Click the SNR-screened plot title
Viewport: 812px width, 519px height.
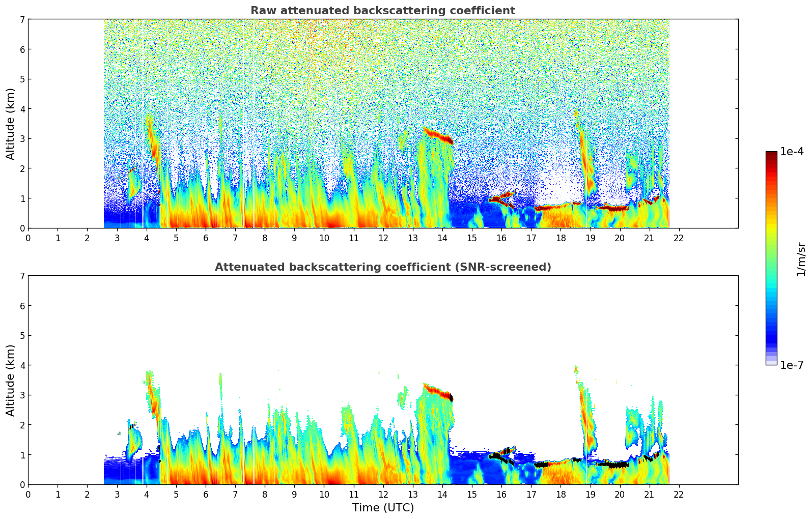point(382,267)
